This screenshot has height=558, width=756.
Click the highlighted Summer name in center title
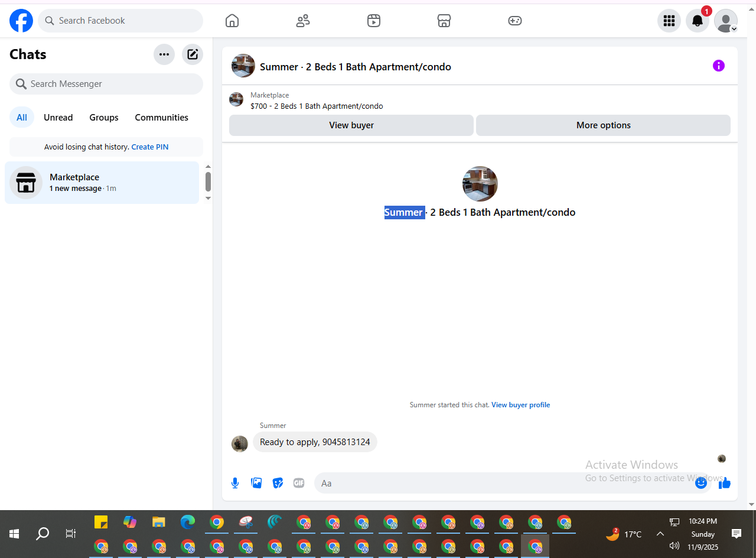pos(404,212)
